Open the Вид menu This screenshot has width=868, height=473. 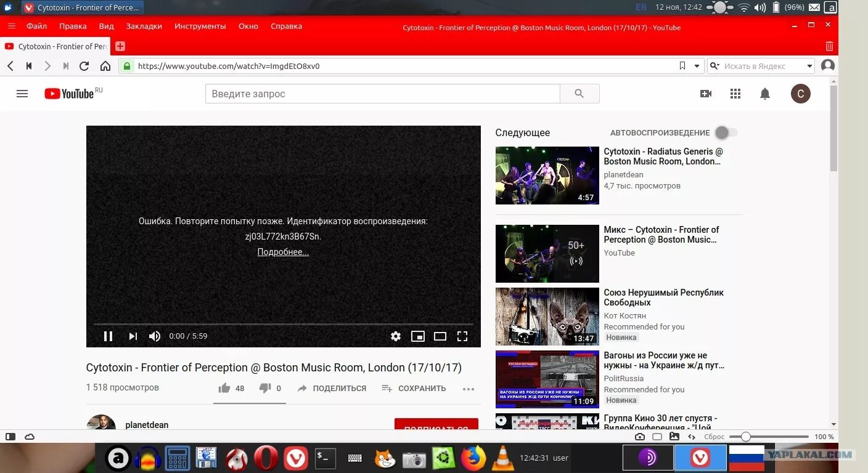[x=107, y=26]
